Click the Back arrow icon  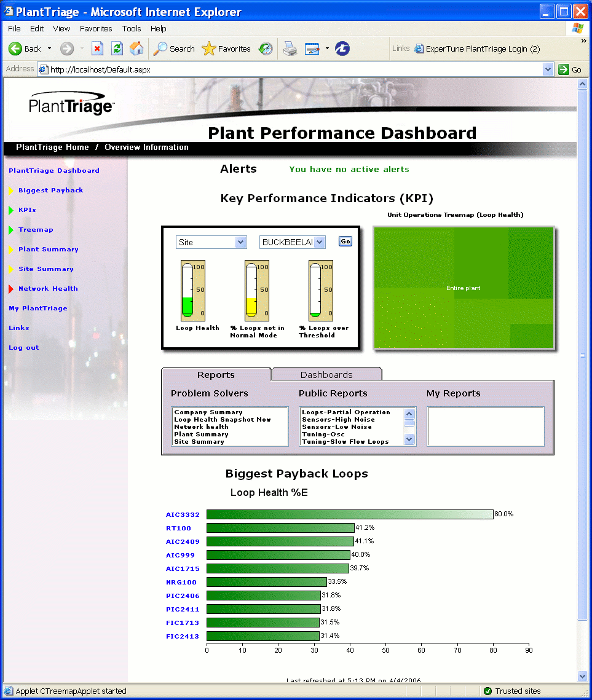[15, 49]
